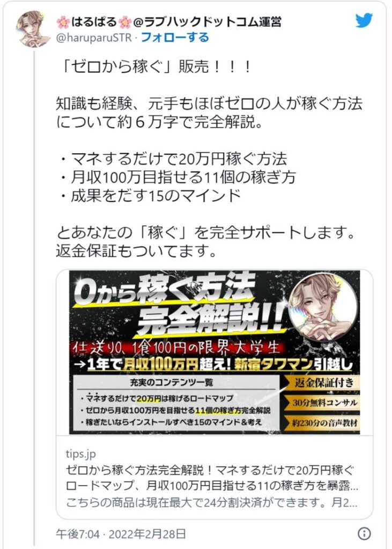Open haruparuSTR profile avatar picture
The image size is (392, 549).
(34, 29)
